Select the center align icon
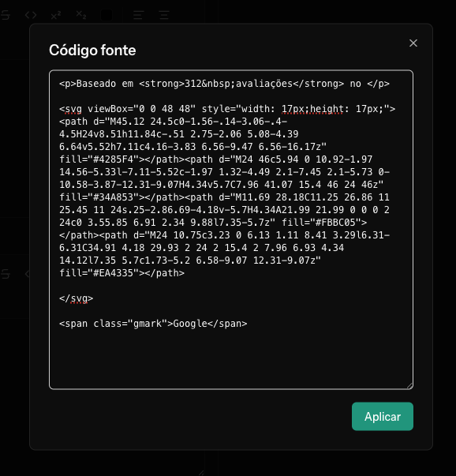The width and height of the screenshot is (456, 476). point(138,15)
